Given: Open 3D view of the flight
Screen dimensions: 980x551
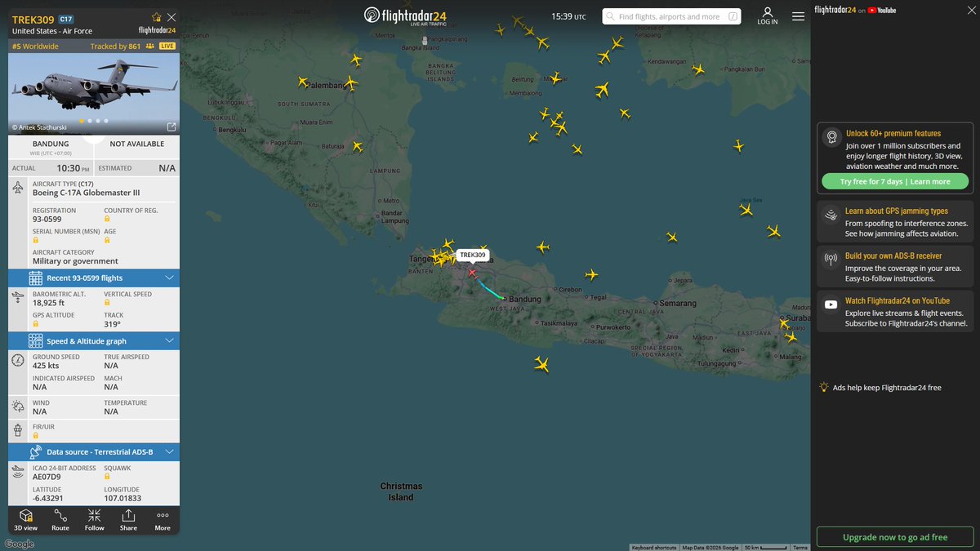Looking at the screenshot, I should (25, 520).
